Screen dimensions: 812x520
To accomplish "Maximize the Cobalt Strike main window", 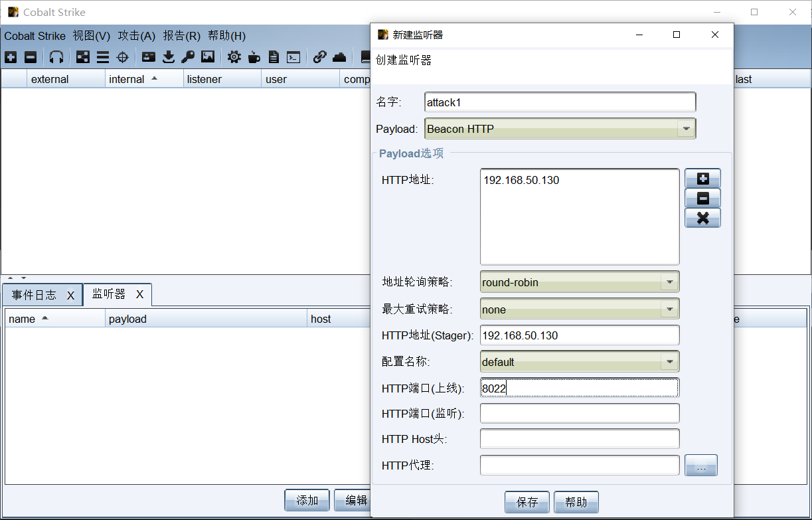I will (x=754, y=12).
